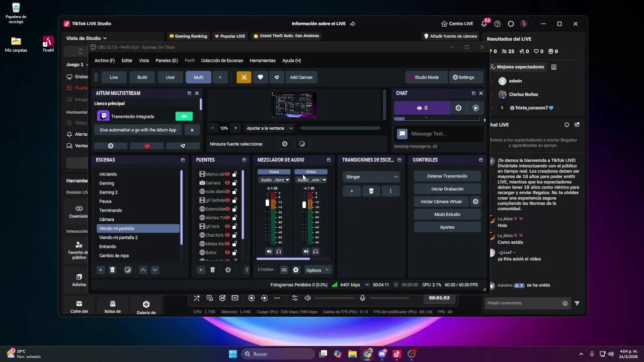The height and width of the screenshot is (362, 644).
Task: Add a new transition with plus icon
Action: [x=352, y=191]
